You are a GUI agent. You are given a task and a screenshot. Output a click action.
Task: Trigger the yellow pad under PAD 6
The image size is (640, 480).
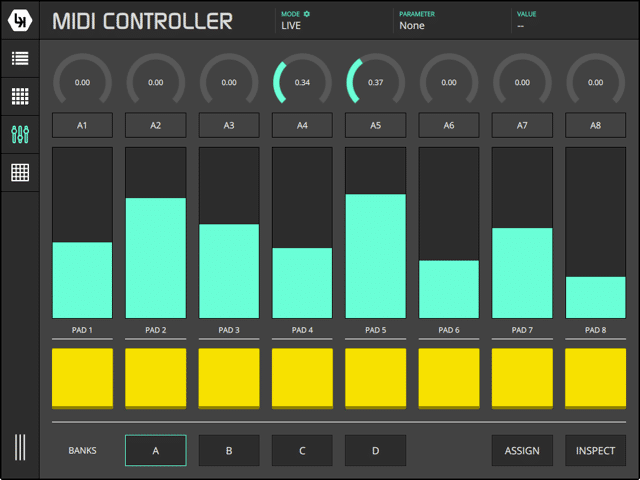(x=449, y=378)
